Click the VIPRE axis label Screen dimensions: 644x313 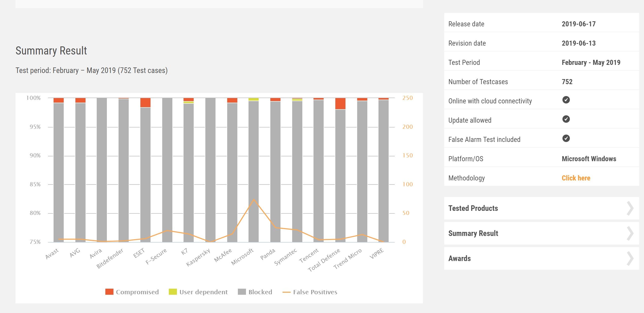(x=376, y=253)
